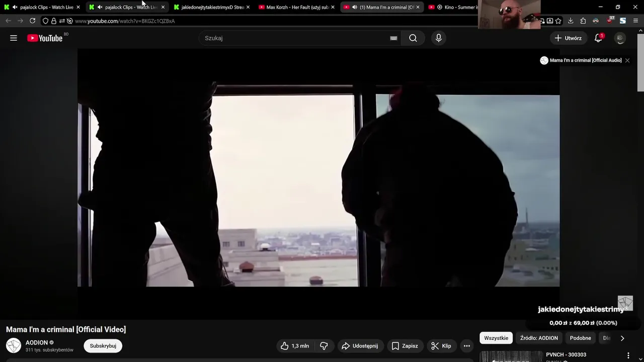The image size is (644, 362).
Task: Click the search magnifier button
Action: point(413,38)
